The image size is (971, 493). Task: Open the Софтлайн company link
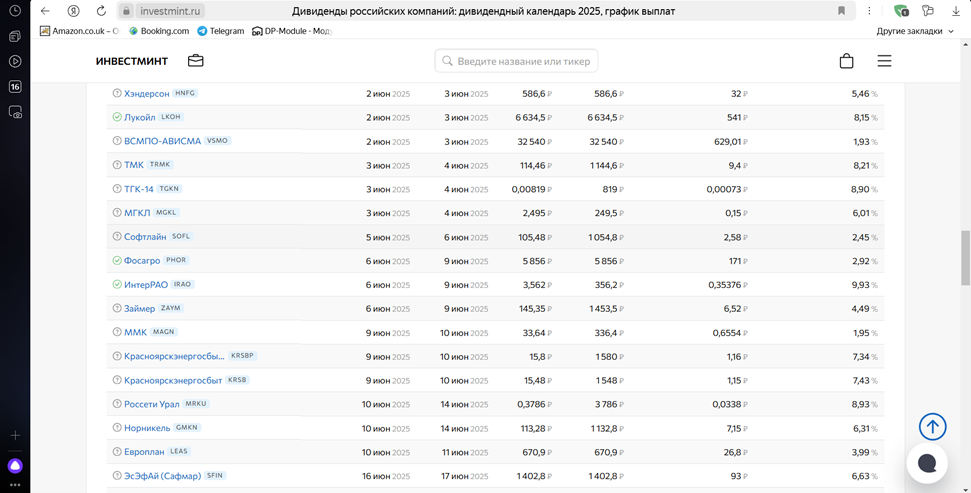145,237
